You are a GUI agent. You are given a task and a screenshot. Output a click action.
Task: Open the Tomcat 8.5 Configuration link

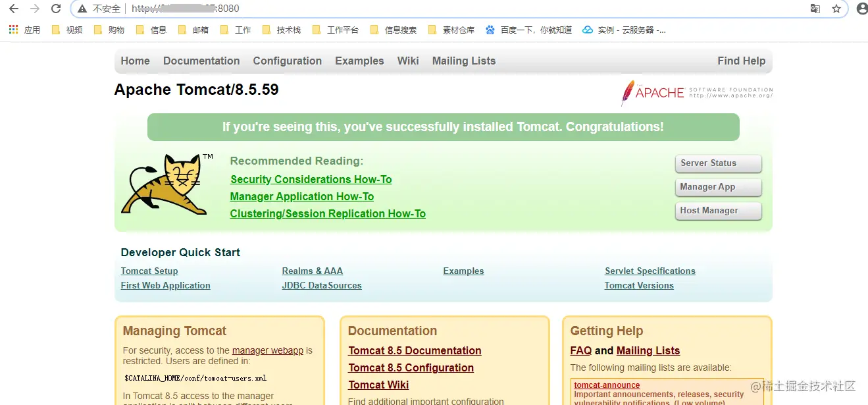coord(411,367)
